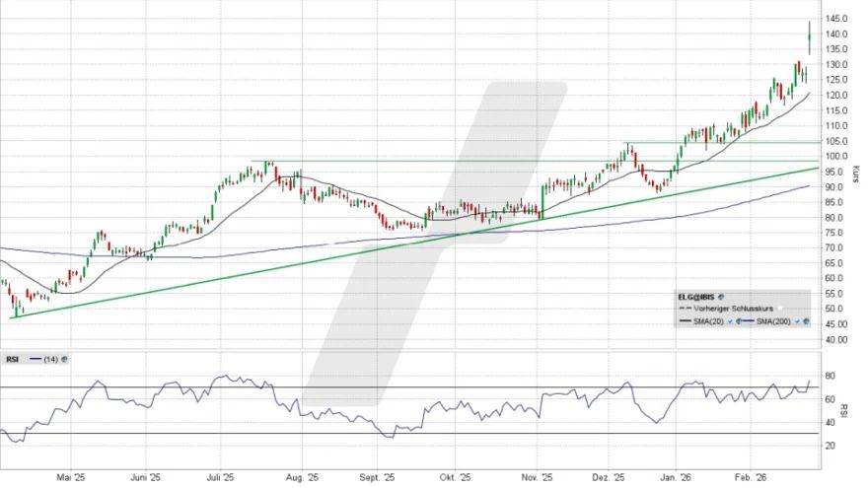
Task: Click the SMA(200) blue line swatch
Action: click(x=749, y=321)
